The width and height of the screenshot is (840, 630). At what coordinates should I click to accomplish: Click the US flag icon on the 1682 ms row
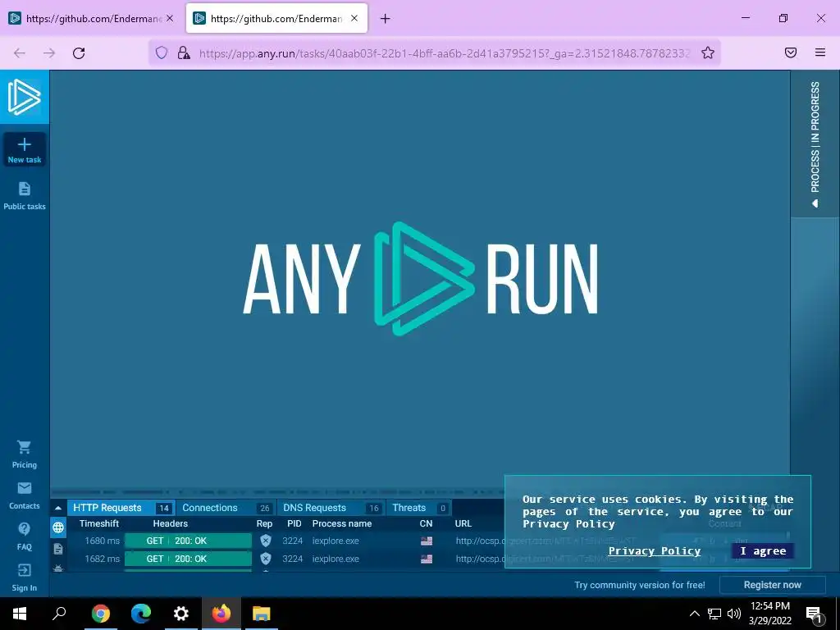coord(427,559)
